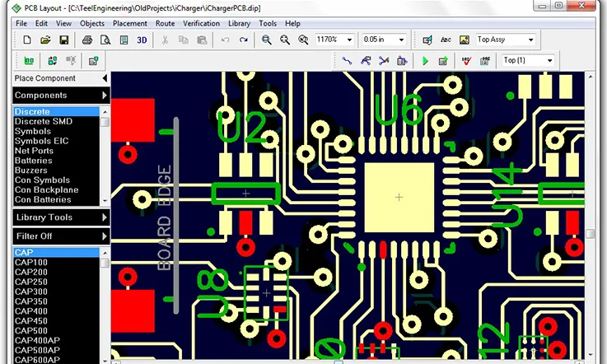
Task: Click the Copy icon
Action: pyautogui.click(x=183, y=40)
